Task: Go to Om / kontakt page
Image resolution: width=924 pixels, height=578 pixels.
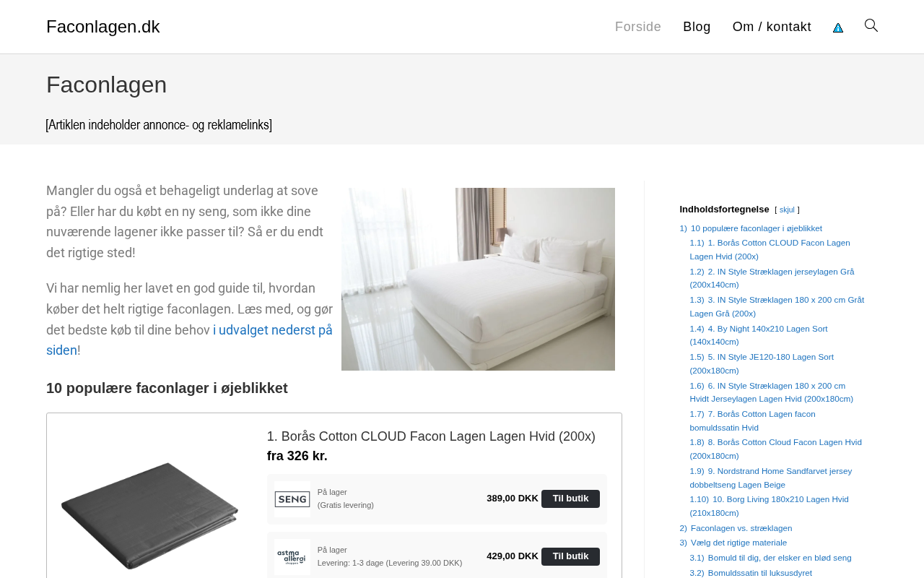Action: (772, 27)
